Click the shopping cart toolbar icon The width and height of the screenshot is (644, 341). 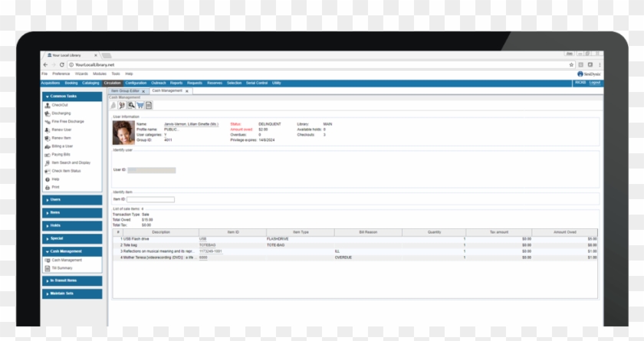coord(140,105)
